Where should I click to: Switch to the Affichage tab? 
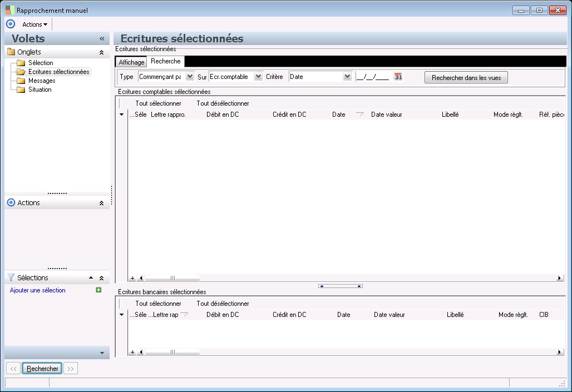point(131,62)
